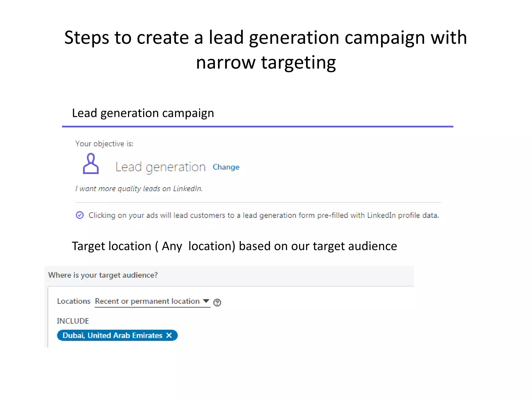Screen dimensions: 532x399
Task: Click the dropdown arrow next to location
Action: [206, 301]
